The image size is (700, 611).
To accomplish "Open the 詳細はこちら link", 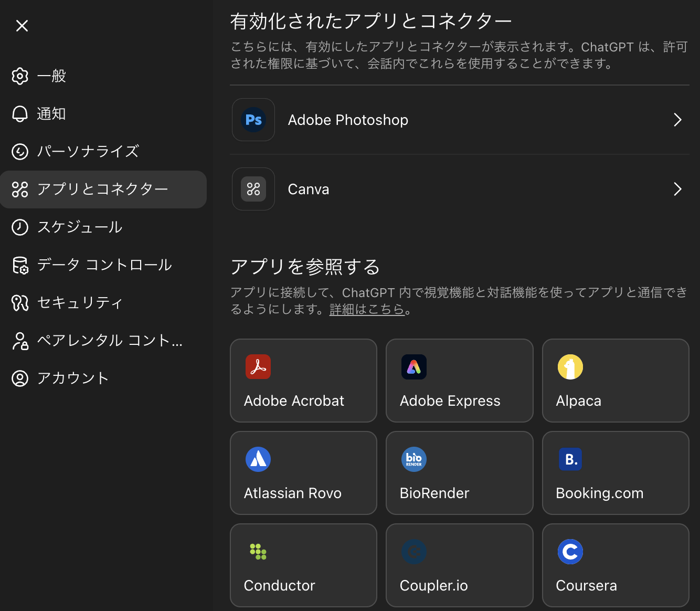I will 367,309.
